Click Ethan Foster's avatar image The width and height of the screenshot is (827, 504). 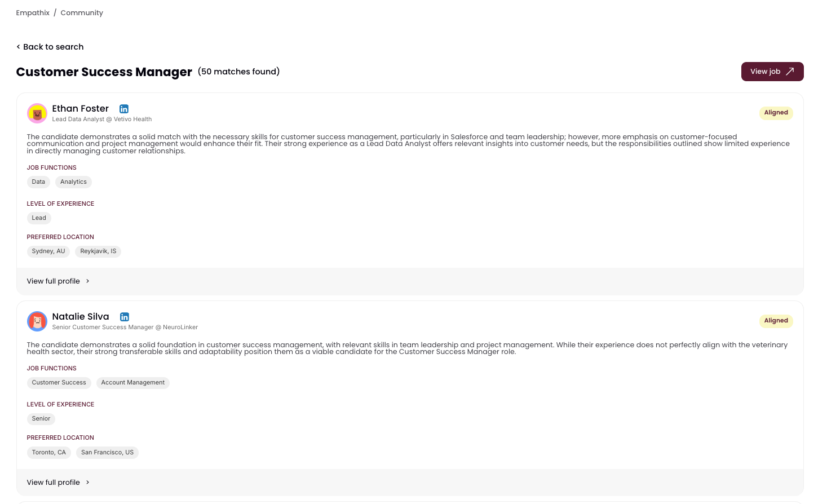37,113
